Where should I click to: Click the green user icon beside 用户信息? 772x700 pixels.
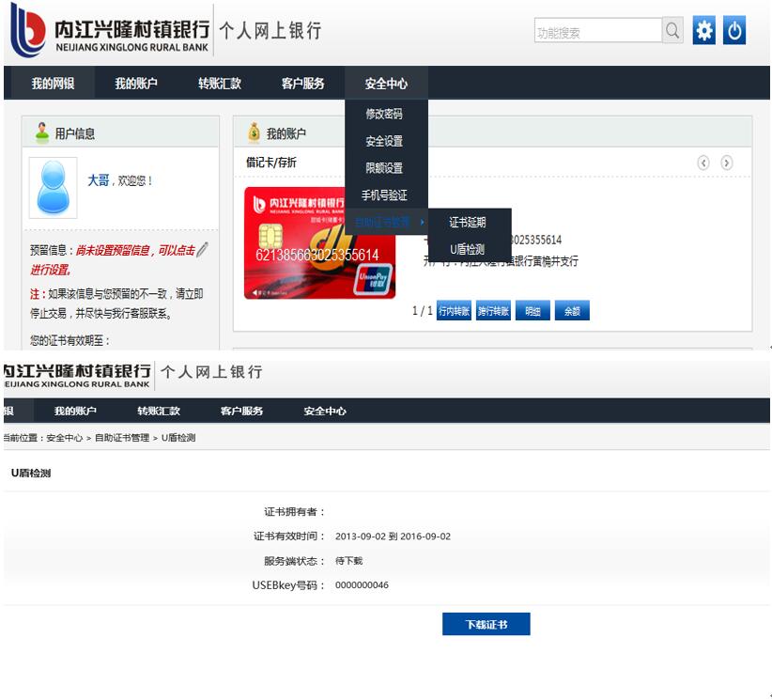tap(42, 132)
